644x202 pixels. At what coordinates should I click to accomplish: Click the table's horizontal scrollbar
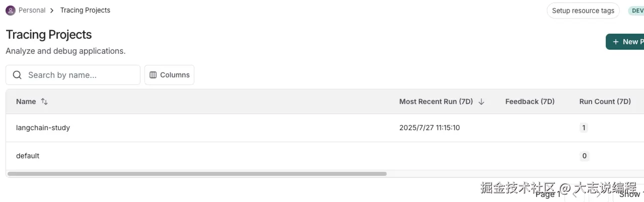[x=197, y=174]
